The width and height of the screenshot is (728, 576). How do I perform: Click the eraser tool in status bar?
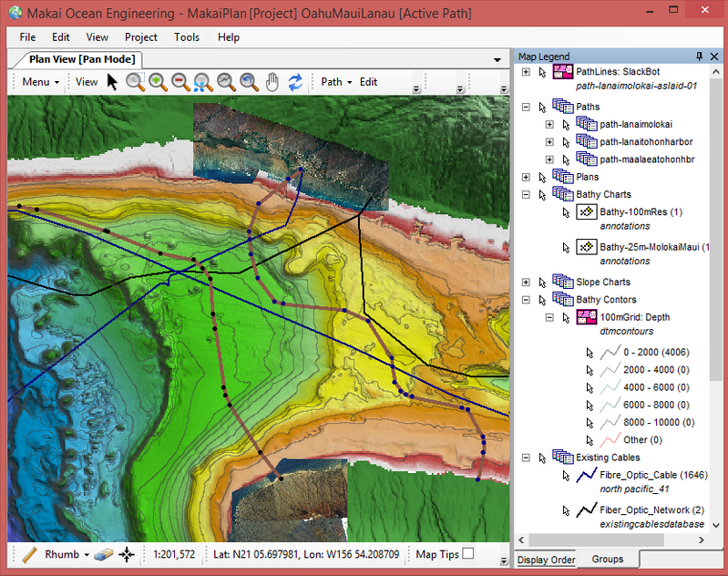tap(103, 554)
